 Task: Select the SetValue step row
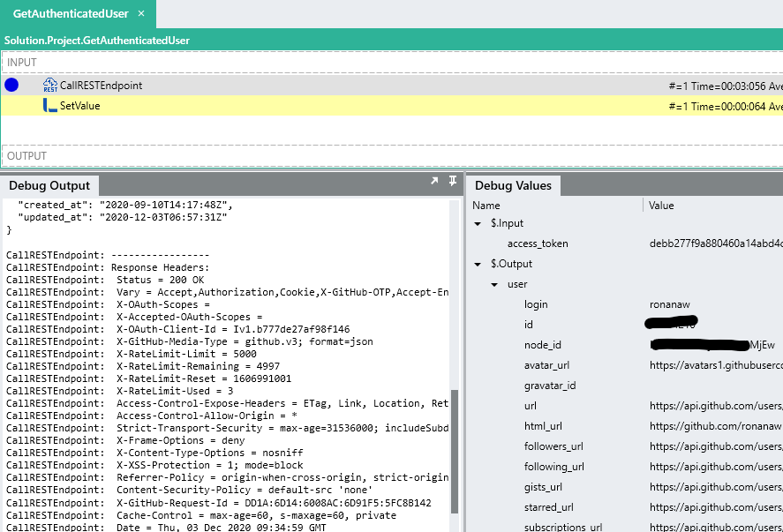(x=353, y=106)
